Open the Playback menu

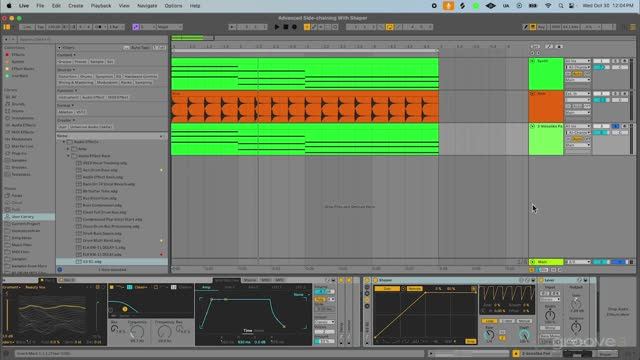pos(100,6)
